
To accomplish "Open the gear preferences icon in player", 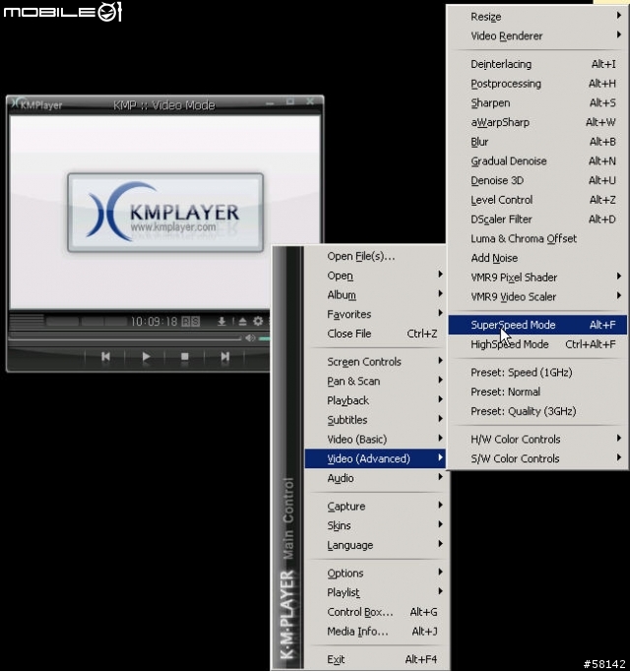I will [258, 321].
